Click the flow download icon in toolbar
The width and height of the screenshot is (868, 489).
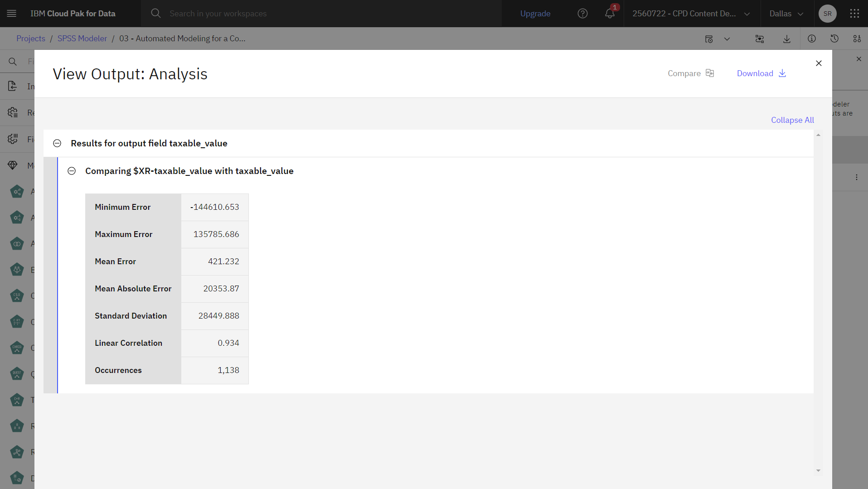[x=787, y=39]
